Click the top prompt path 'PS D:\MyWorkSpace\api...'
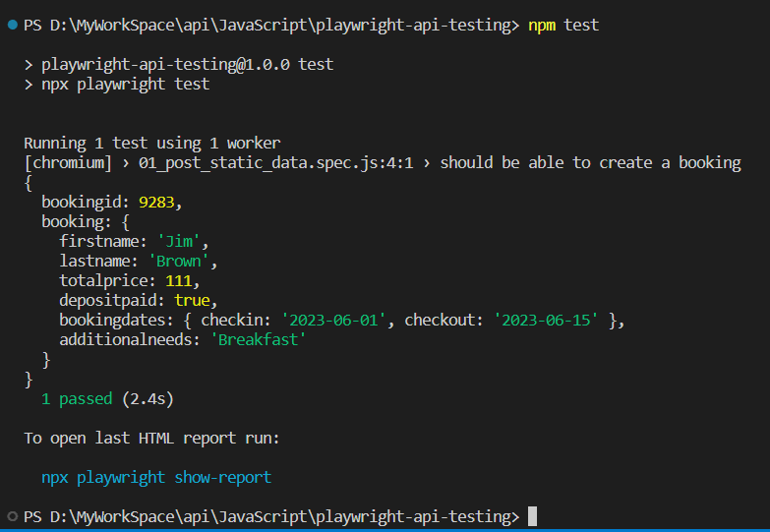Screen dimensions: 770x532 [x=271, y=25]
